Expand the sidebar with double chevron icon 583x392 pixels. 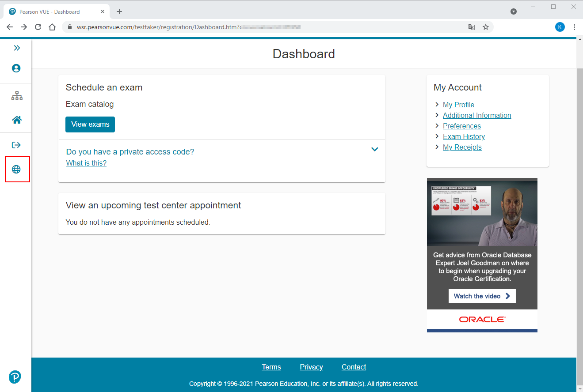17,48
